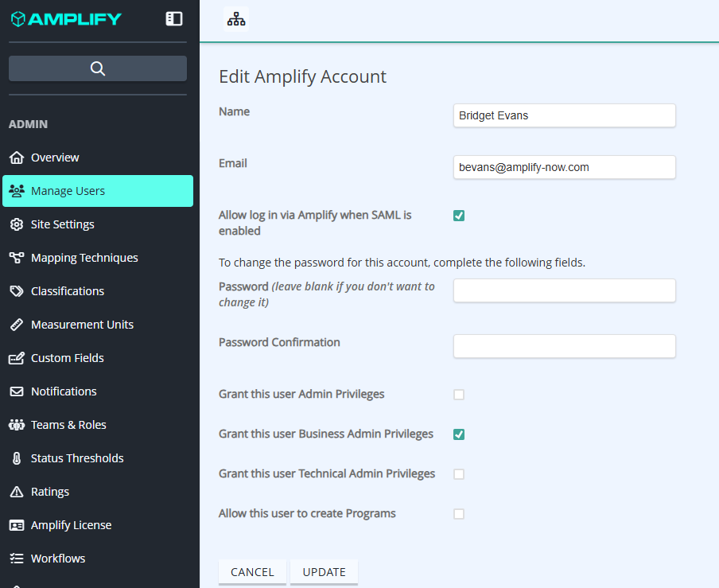Uncheck Business Admin Privileges checkbox
Screen dimensions: 719x588
pyautogui.click(x=459, y=434)
